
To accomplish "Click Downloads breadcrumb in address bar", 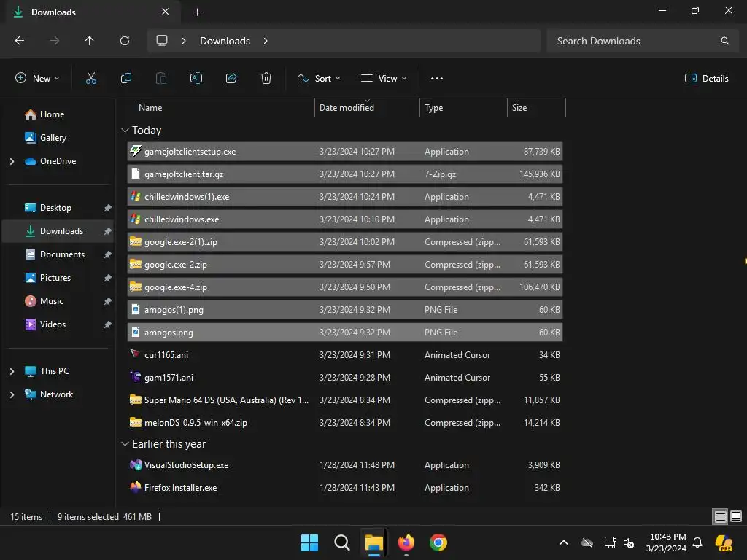I will click(225, 41).
